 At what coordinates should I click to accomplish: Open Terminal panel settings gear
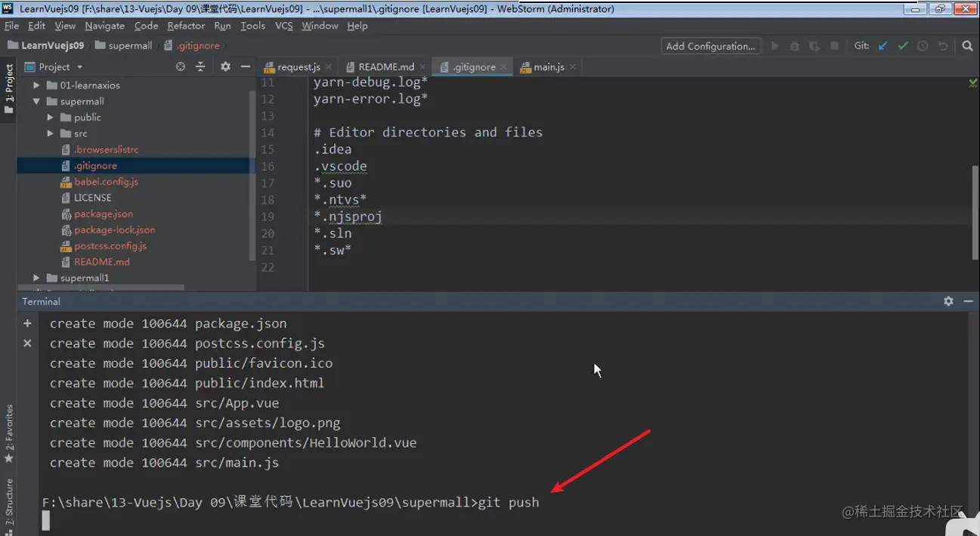(x=948, y=301)
